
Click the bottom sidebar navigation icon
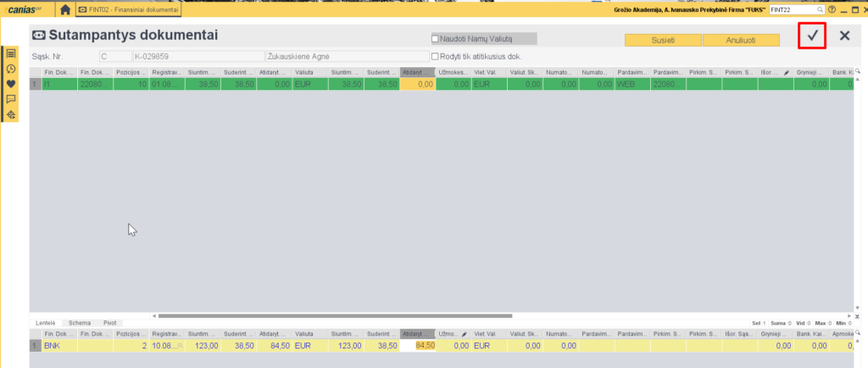pos(11,114)
